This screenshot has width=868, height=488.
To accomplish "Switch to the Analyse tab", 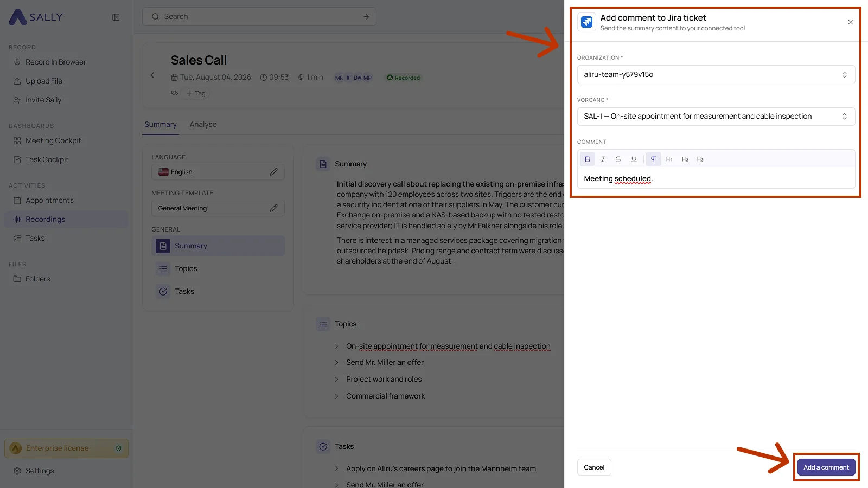I will coord(203,125).
